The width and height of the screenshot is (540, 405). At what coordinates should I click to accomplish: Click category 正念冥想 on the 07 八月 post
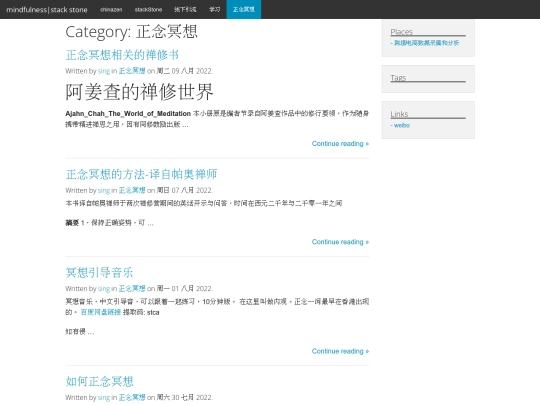(x=132, y=190)
